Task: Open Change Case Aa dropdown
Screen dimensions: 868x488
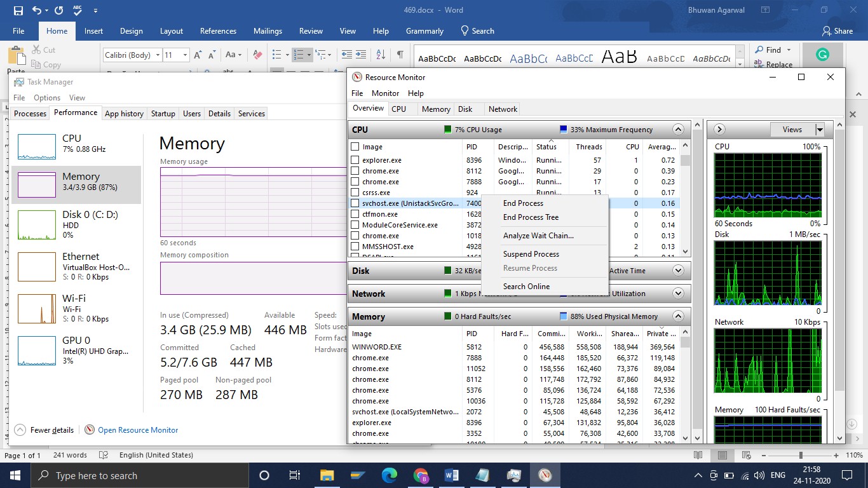Action: click(x=233, y=55)
